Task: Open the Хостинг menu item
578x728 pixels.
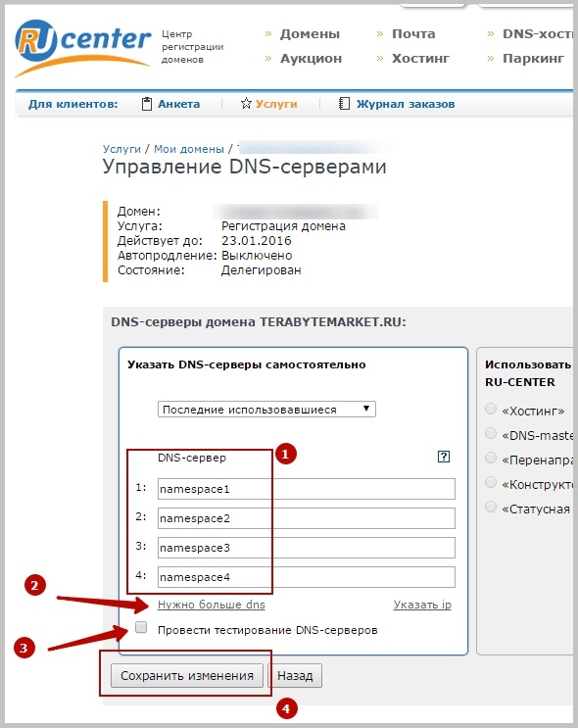Action: [x=420, y=59]
